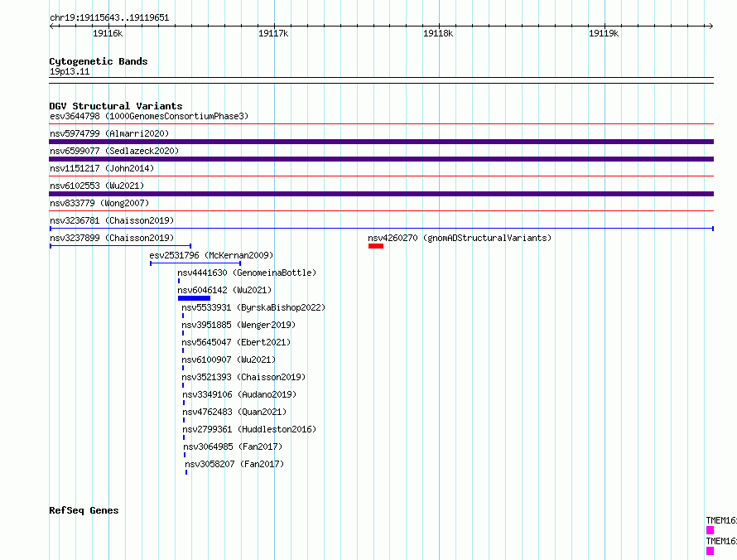
Task: Open the nsv4441630 GenomeinaBottle variant label
Action: [x=247, y=273]
